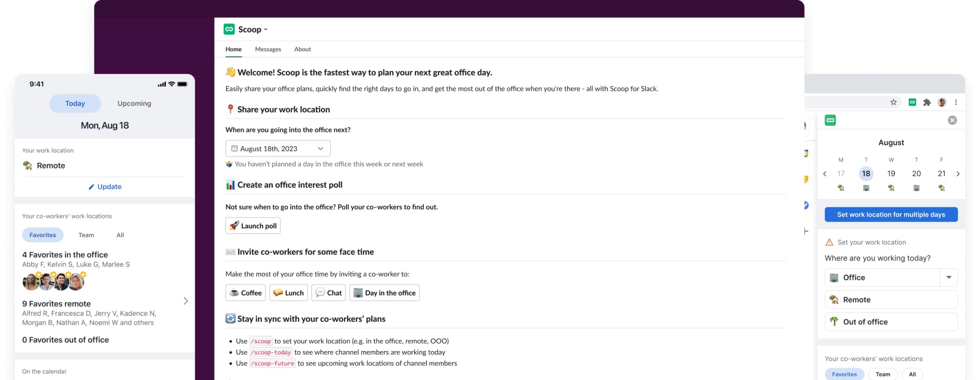Screen dimensions: 980x380
Task: Select Team filter in mobile co-workers list
Action: (86, 235)
